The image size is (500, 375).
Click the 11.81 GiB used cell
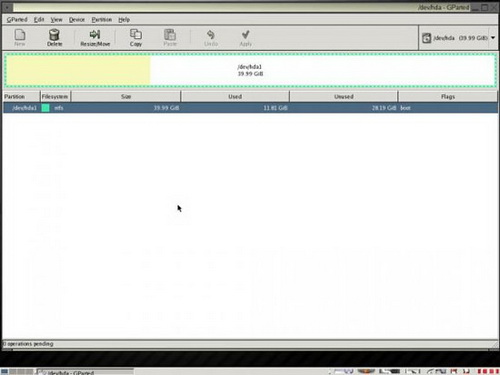pos(275,108)
